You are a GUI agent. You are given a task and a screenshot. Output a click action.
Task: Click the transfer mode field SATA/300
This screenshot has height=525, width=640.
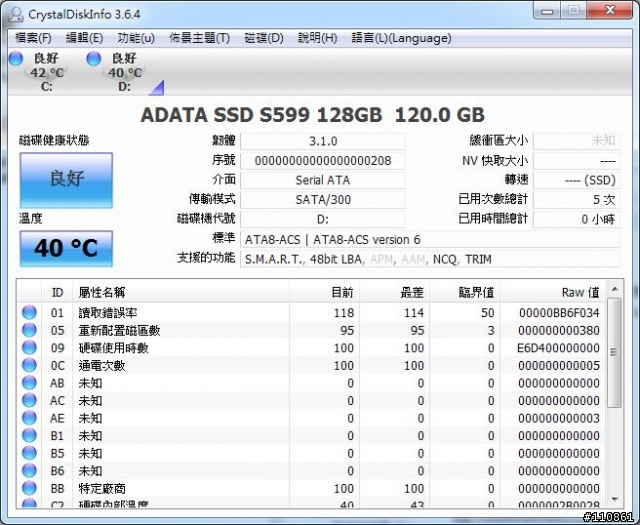click(323, 200)
